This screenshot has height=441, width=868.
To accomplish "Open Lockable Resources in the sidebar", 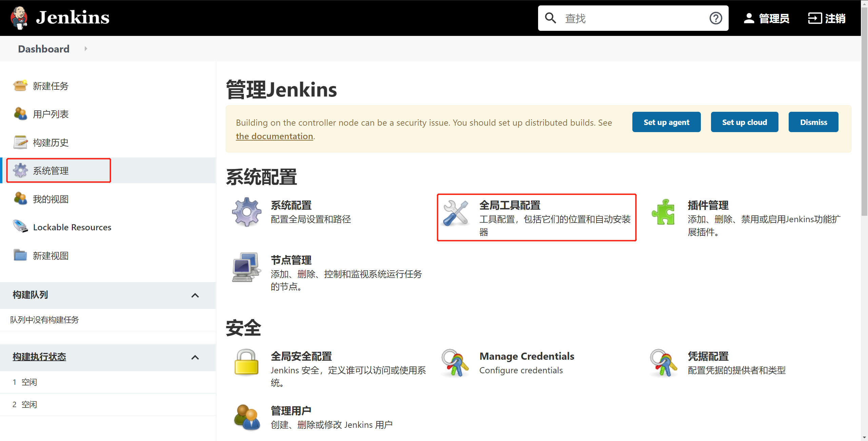I will coord(72,227).
